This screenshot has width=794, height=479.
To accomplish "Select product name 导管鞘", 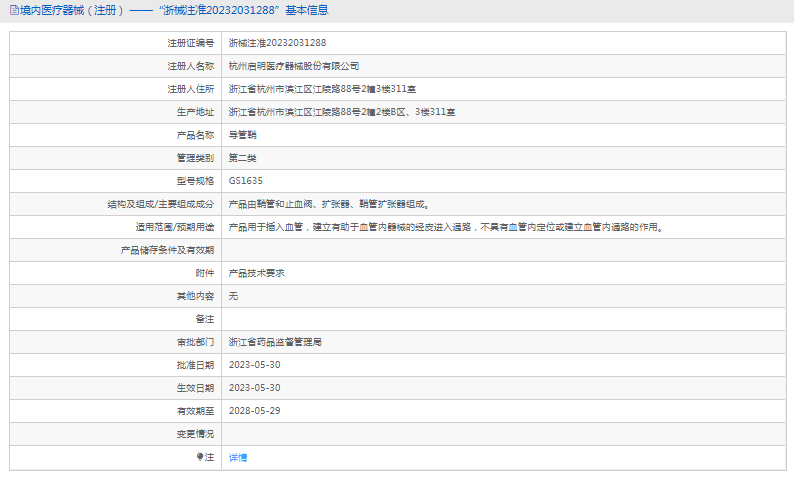I will tap(243, 135).
